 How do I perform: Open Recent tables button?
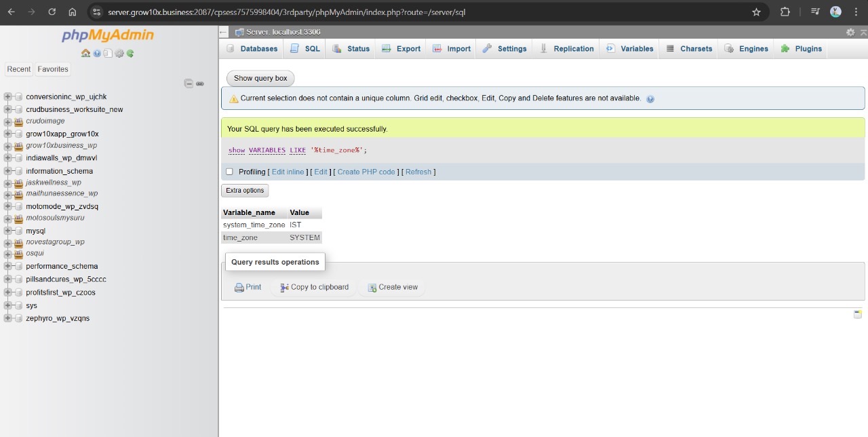pos(19,69)
